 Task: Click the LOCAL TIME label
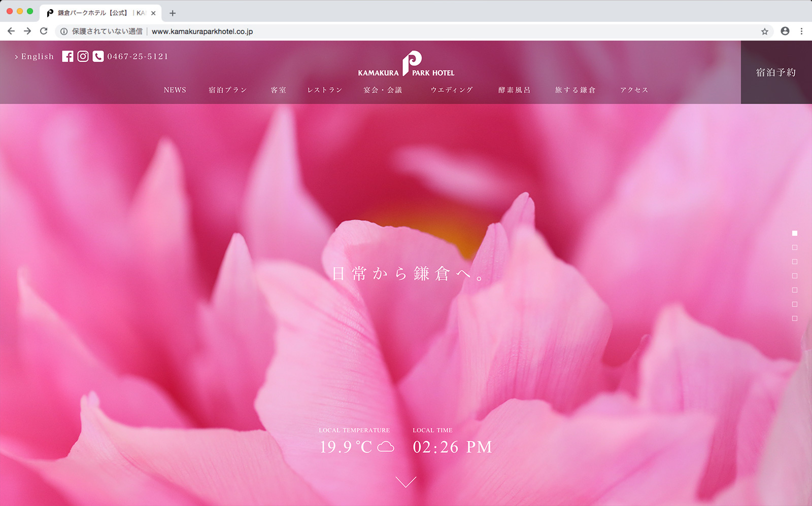[432, 430]
